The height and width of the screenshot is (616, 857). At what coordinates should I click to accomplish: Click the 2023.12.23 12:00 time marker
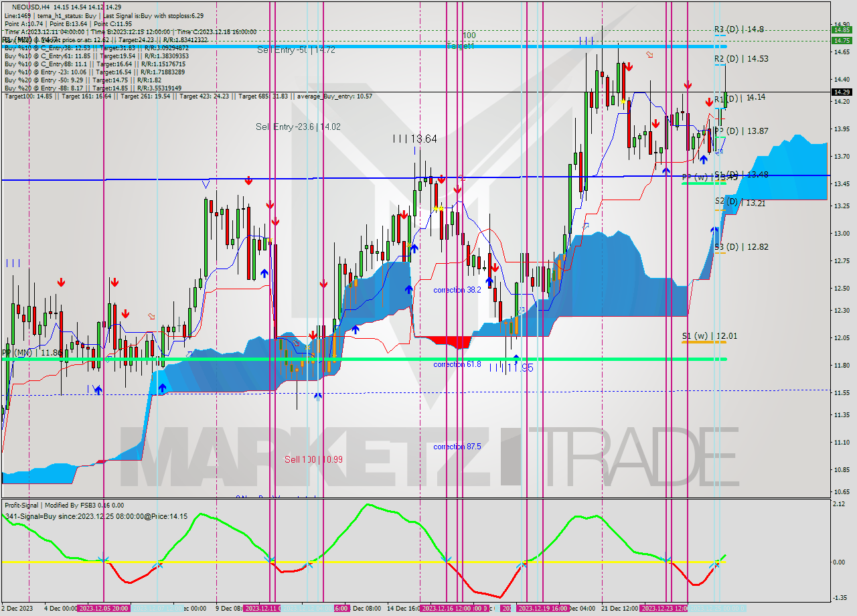[x=666, y=609]
